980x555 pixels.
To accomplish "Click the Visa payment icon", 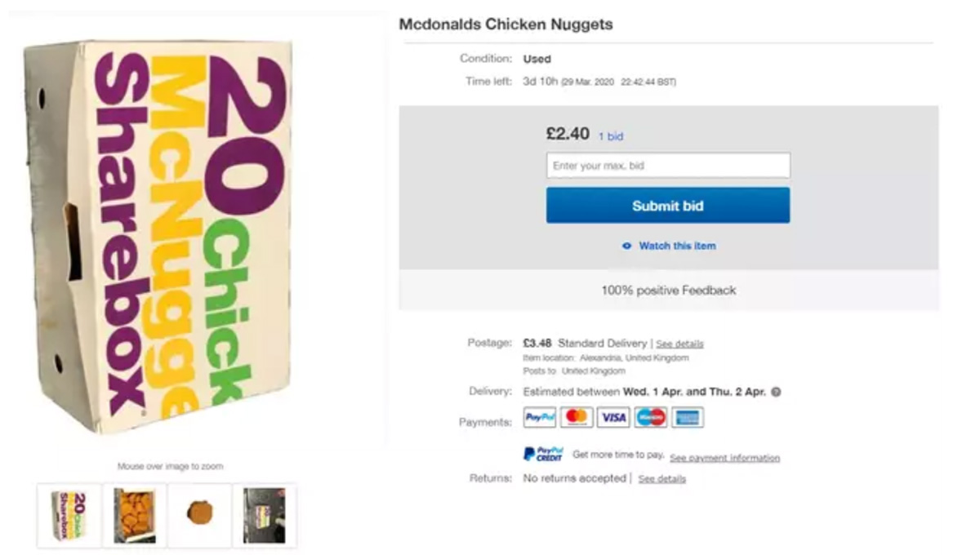I will (x=613, y=418).
